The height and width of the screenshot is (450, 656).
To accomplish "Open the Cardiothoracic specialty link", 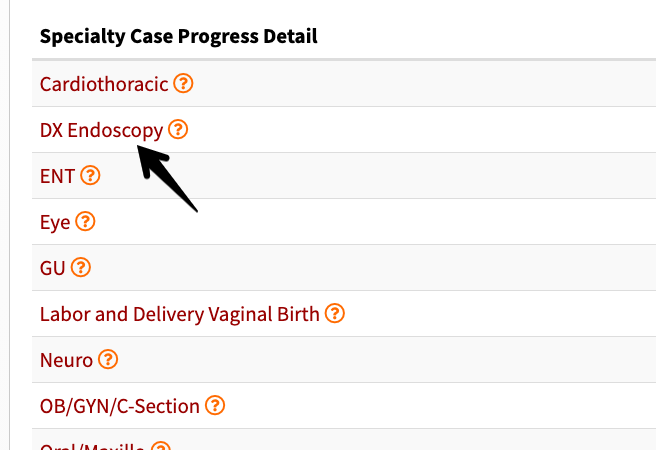I will point(104,84).
